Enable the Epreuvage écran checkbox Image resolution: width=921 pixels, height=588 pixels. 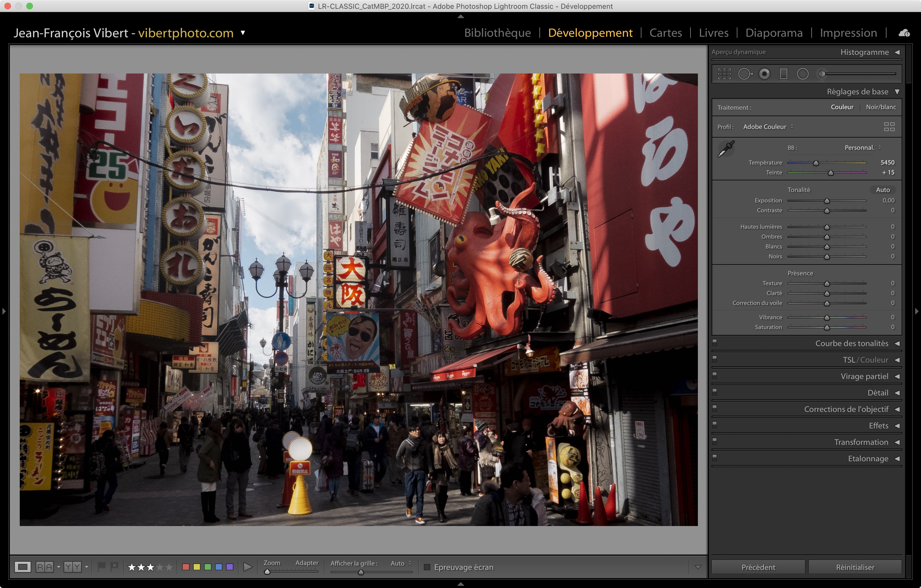[427, 567]
